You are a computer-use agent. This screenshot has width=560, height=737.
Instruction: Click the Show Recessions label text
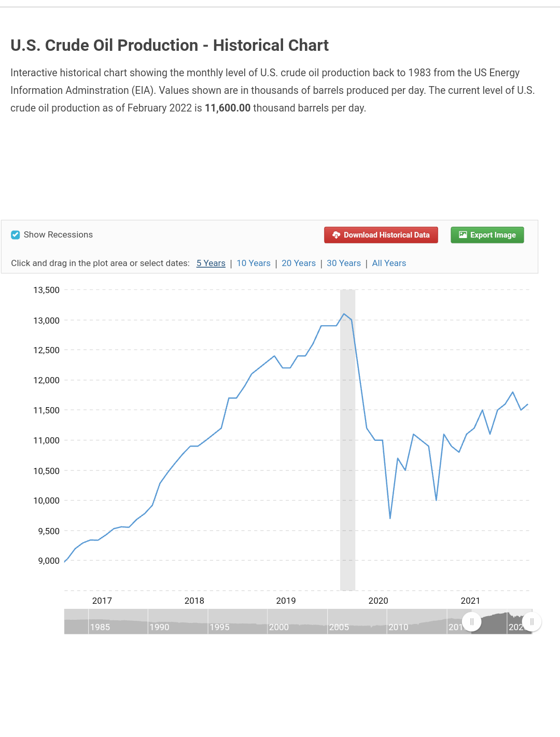point(58,235)
